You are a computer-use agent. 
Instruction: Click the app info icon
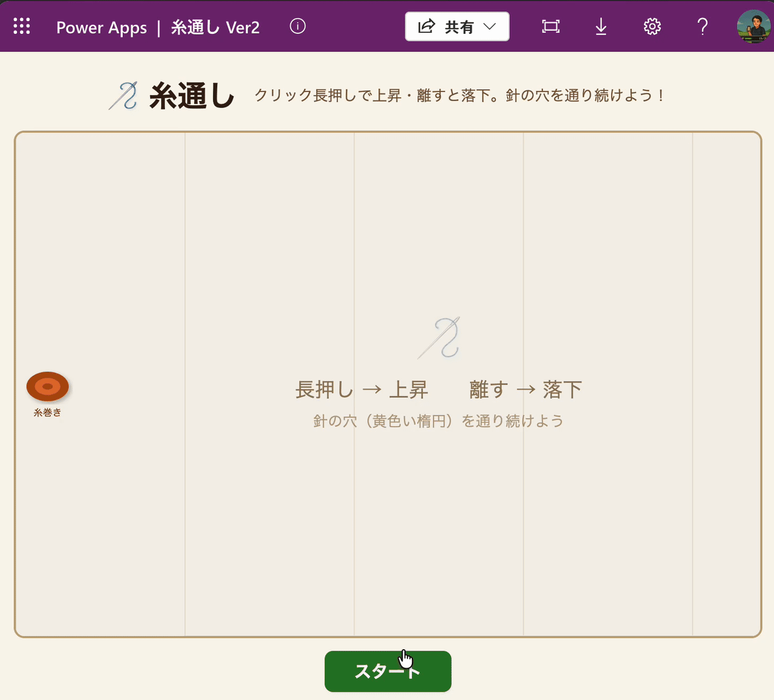pos(298,27)
